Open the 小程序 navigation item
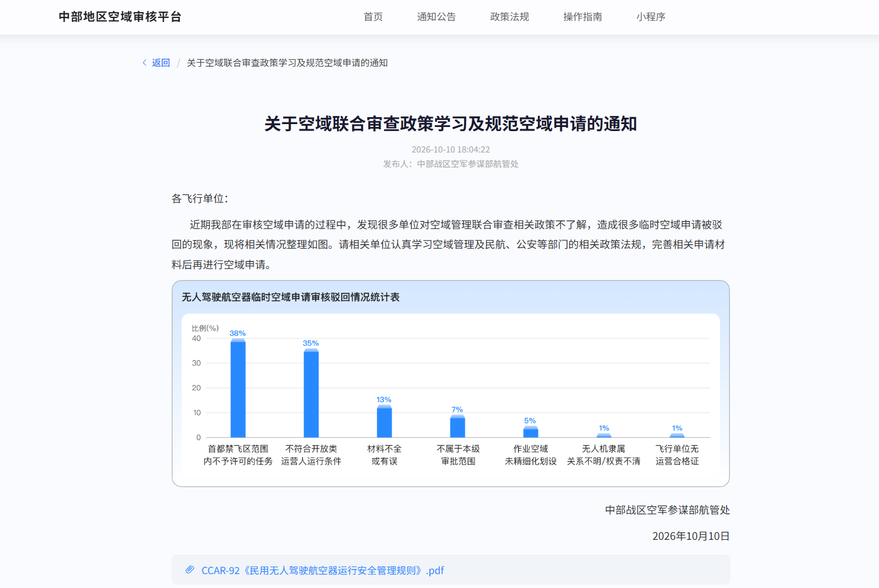879x588 pixels. point(651,17)
